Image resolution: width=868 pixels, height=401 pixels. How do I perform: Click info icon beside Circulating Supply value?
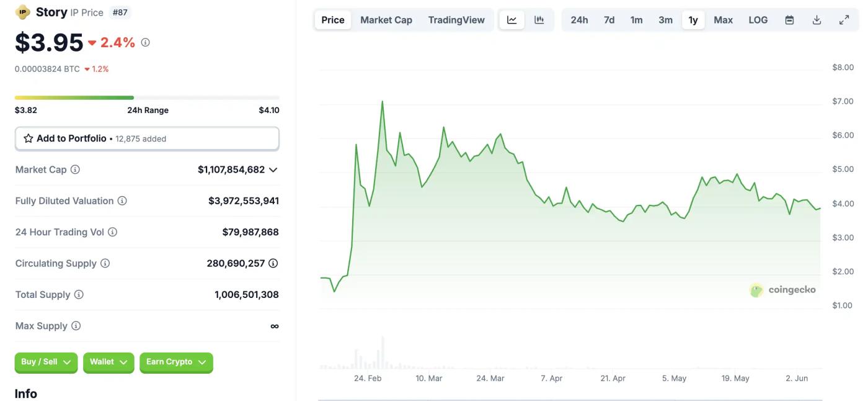(273, 263)
